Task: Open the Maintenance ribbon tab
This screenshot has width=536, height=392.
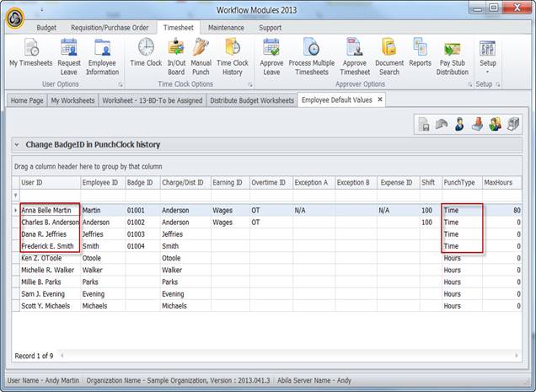Action: [x=226, y=27]
